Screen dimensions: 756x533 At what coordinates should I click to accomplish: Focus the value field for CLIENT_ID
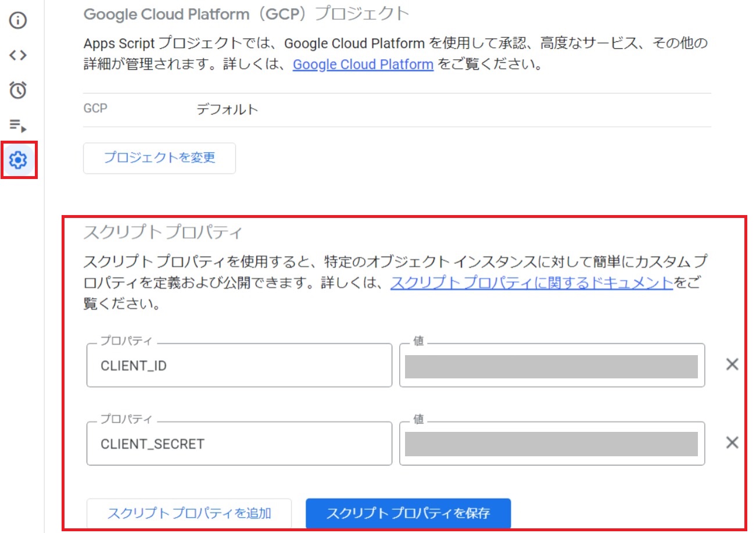552,365
